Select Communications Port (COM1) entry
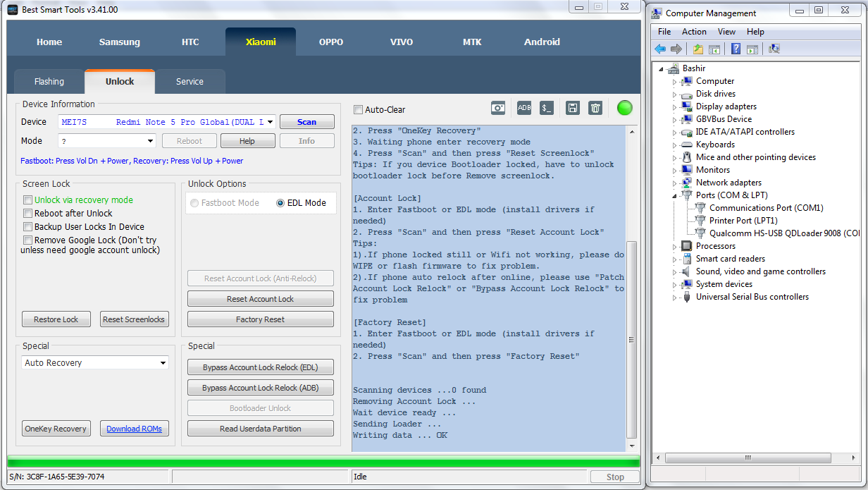The image size is (868, 490). point(759,208)
